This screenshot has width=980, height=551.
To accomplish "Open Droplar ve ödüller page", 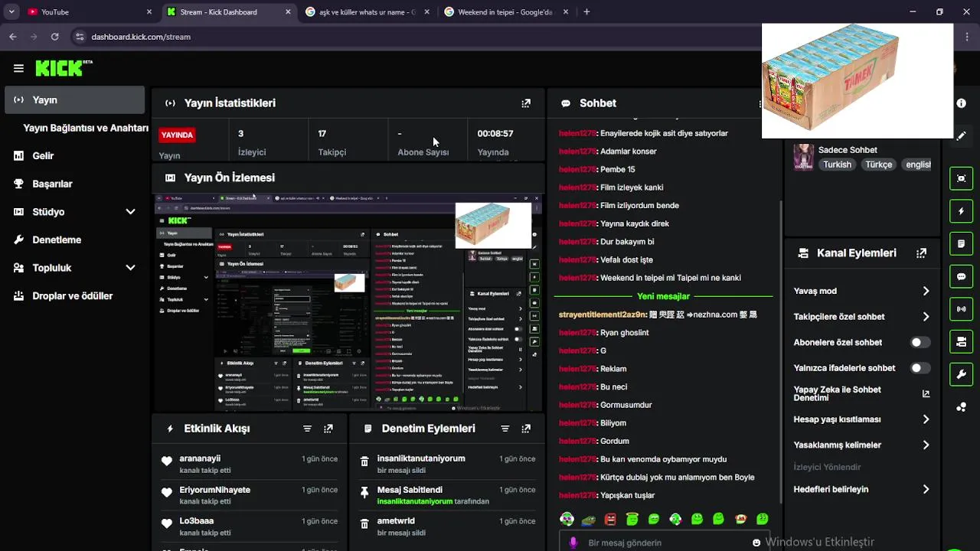I will 74,295.
